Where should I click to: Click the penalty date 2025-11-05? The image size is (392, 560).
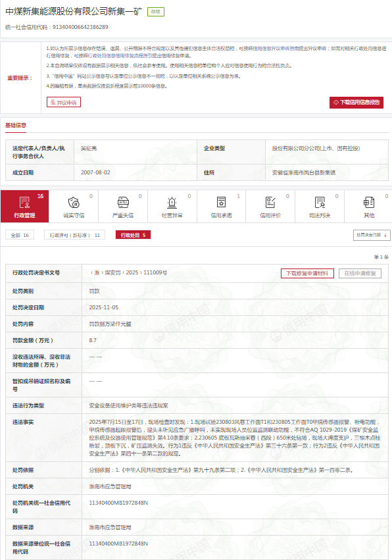click(103, 307)
